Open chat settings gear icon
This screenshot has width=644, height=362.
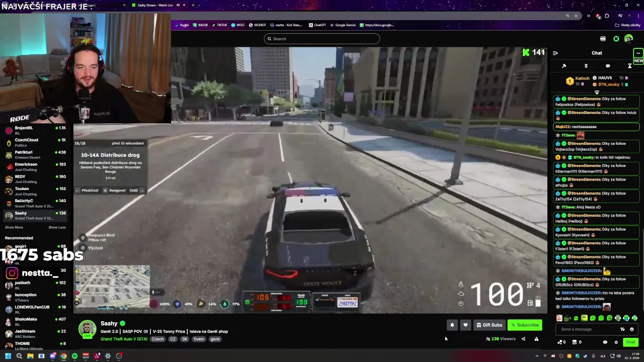(616, 342)
